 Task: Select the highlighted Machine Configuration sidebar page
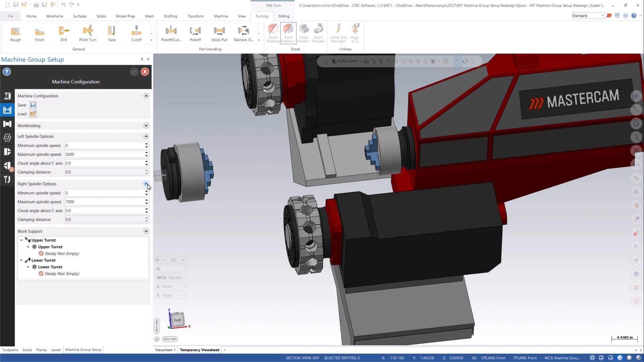pyautogui.click(x=7, y=110)
